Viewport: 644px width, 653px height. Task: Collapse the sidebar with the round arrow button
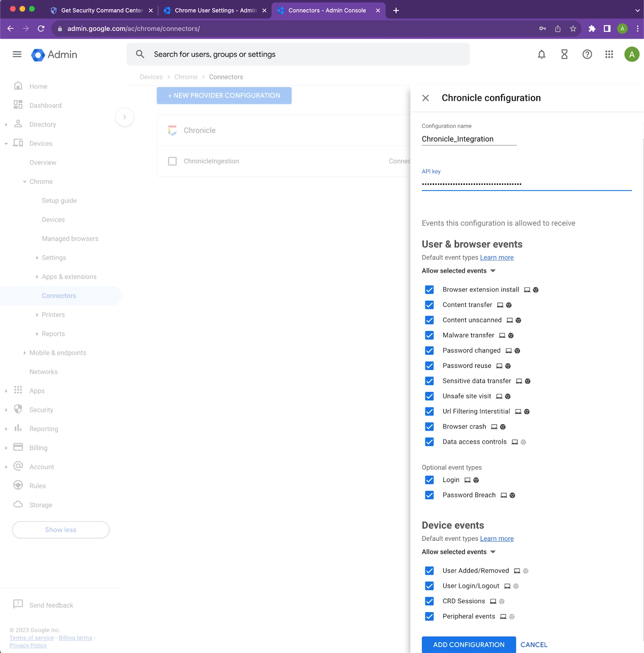coord(124,117)
